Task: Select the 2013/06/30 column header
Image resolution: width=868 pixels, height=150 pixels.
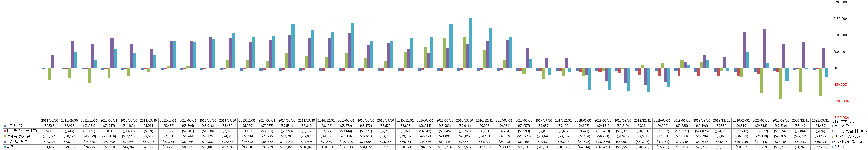Action: [208, 120]
